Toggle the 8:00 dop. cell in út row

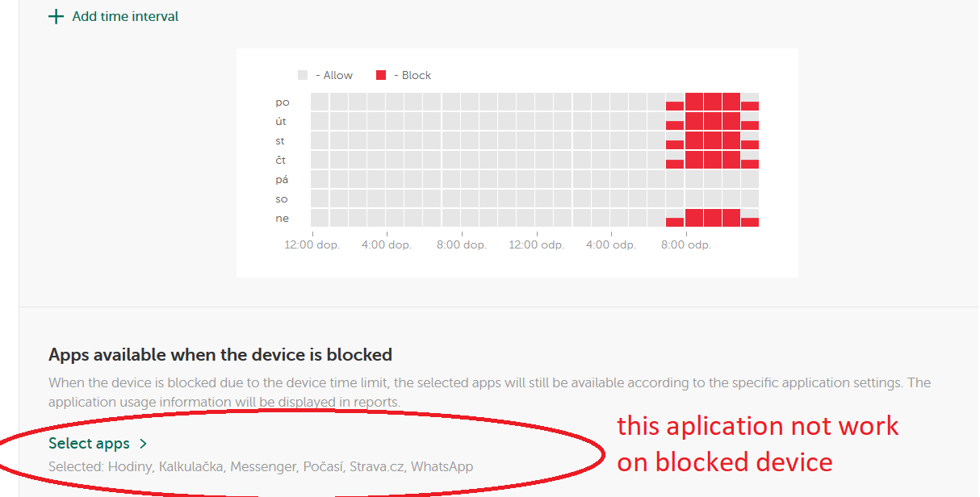(470, 121)
